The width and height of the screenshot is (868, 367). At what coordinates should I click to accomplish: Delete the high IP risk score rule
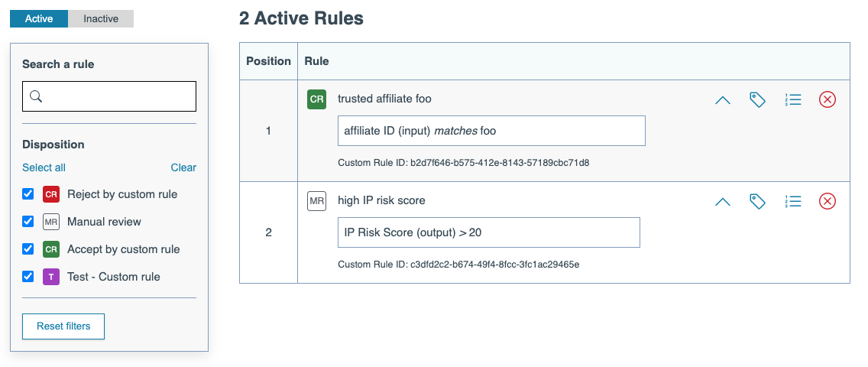[x=828, y=201]
